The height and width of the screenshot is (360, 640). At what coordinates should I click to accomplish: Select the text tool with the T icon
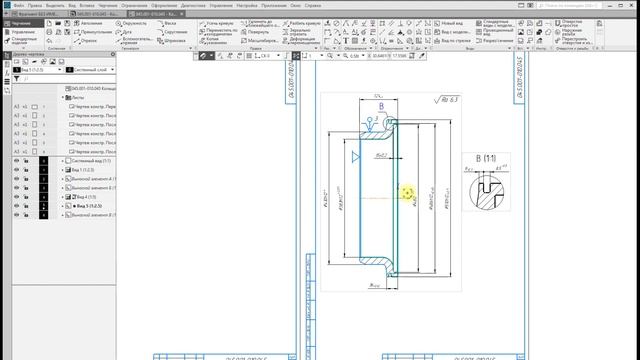346,41
